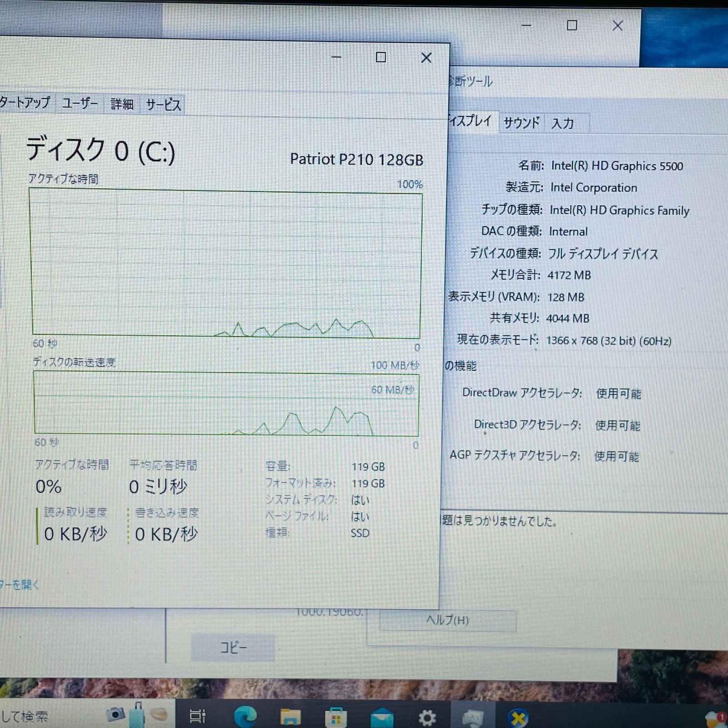Click the AGP テクスチャ アクセラレータ status '使用可能'

coord(617,456)
